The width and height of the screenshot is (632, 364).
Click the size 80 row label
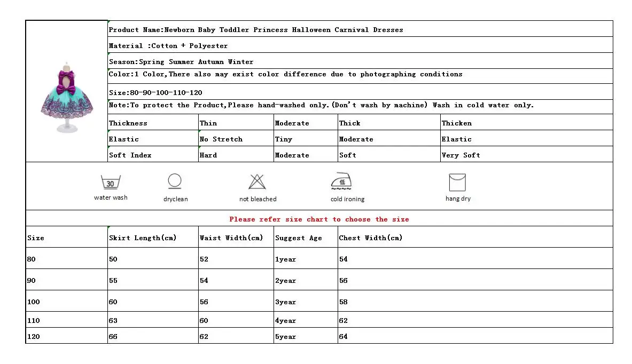tap(66, 258)
